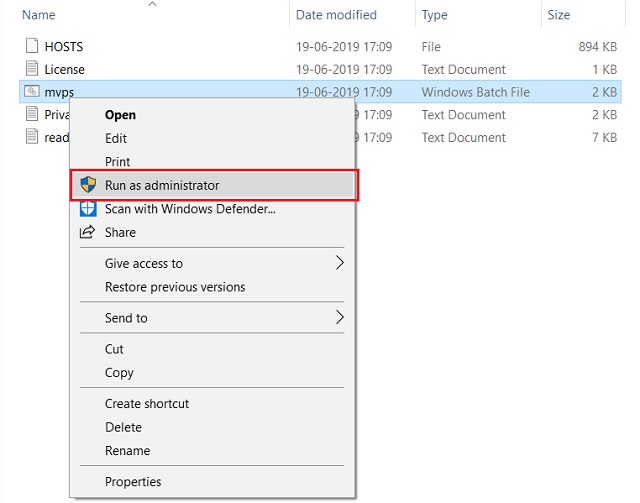This screenshot has width=640, height=503.
Task: Select Restore previous versions
Action: tap(175, 287)
